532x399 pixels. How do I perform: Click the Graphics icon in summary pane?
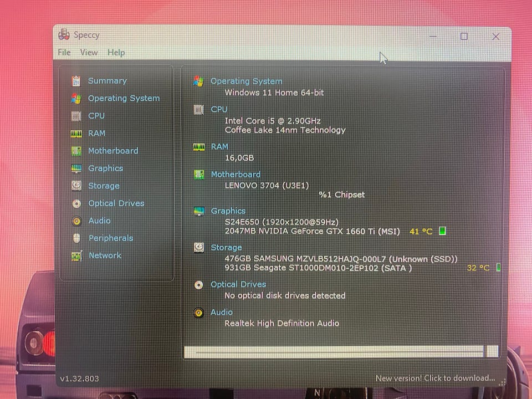(x=199, y=211)
